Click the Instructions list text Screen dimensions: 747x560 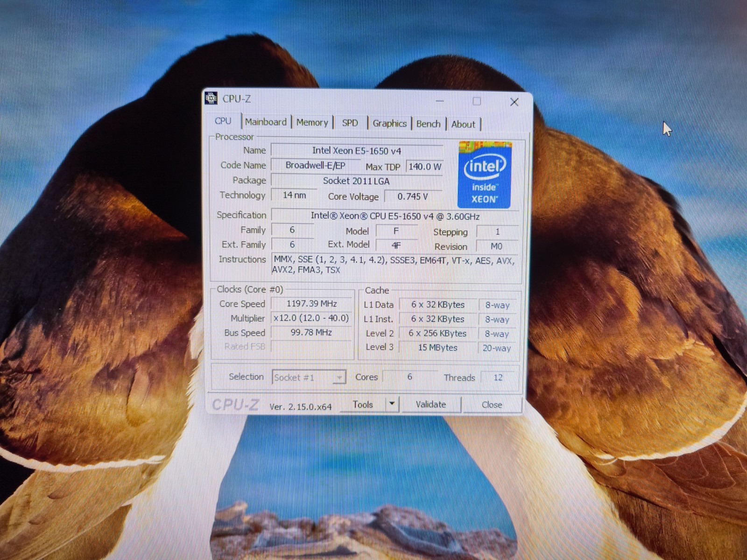395,265
